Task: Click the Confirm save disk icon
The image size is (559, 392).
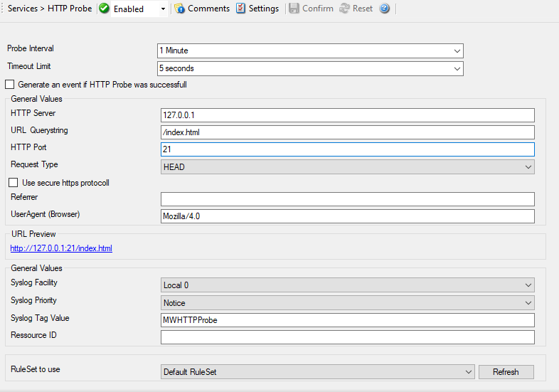Action: 293,9
